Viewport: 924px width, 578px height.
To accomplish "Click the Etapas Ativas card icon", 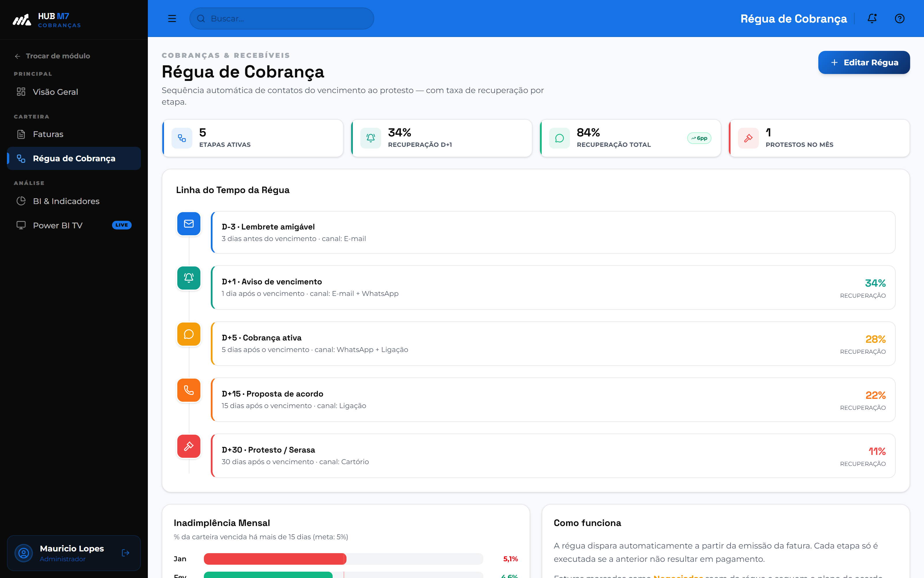I will coord(182,138).
